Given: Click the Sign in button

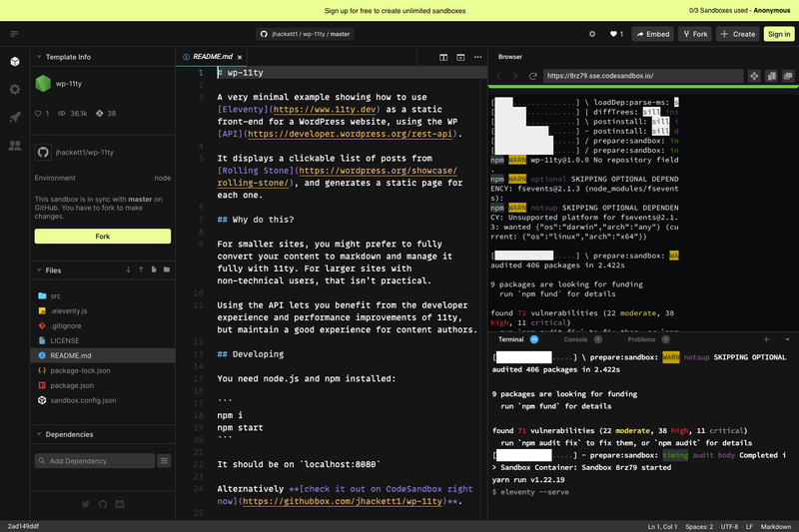Looking at the screenshot, I should 779,34.
